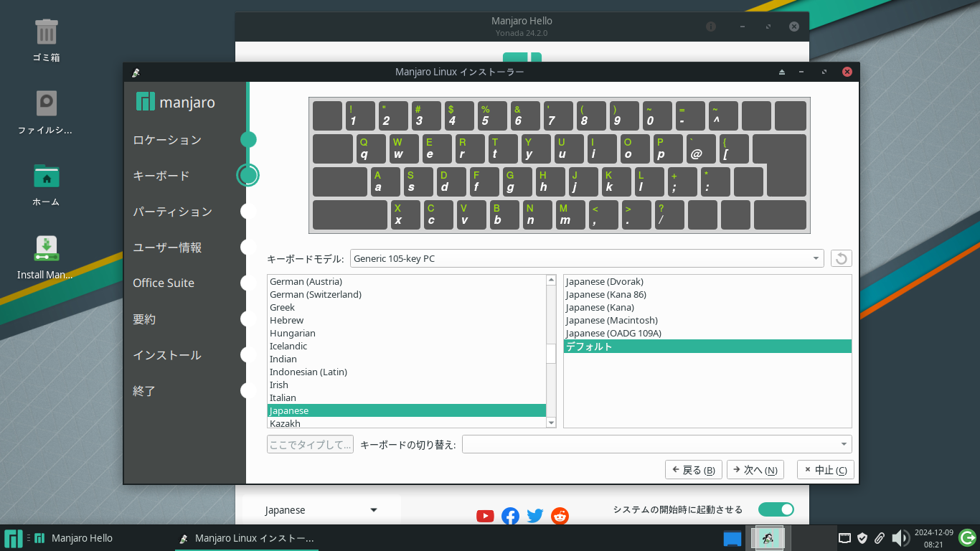Open Facebook link icon in Manjaro Hello
Image resolution: width=980 pixels, height=551 pixels.
(510, 516)
